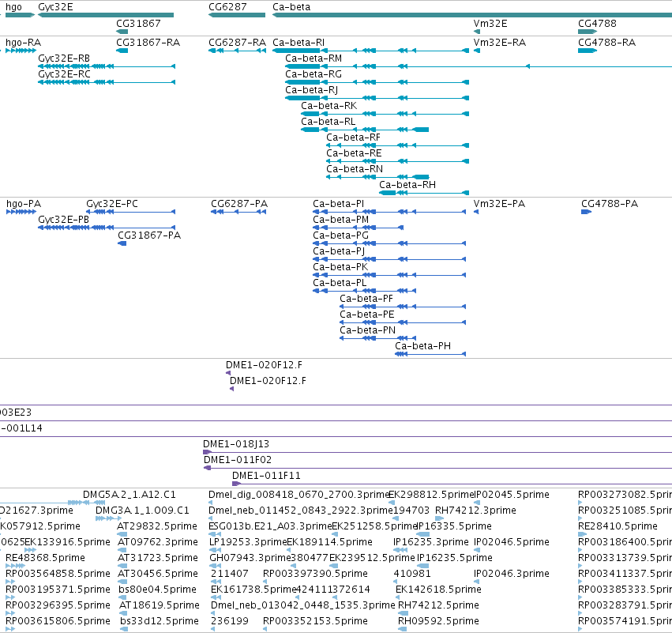Select CG4788-RA transcript
This screenshot has height=633, width=672.
[588, 51]
